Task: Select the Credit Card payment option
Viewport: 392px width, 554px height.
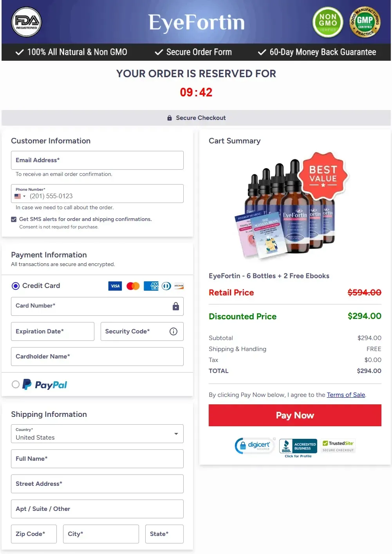Action: (x=16, y=286)
